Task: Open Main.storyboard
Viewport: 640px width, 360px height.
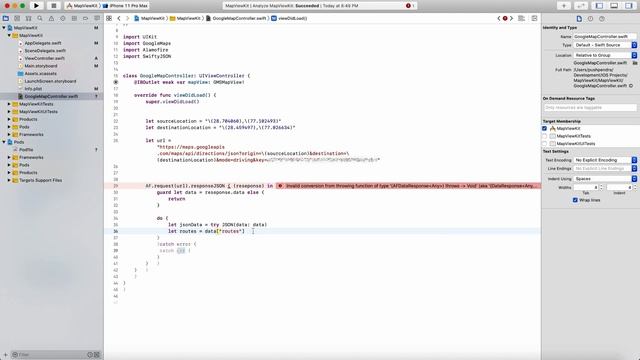Action: [40, 66]
